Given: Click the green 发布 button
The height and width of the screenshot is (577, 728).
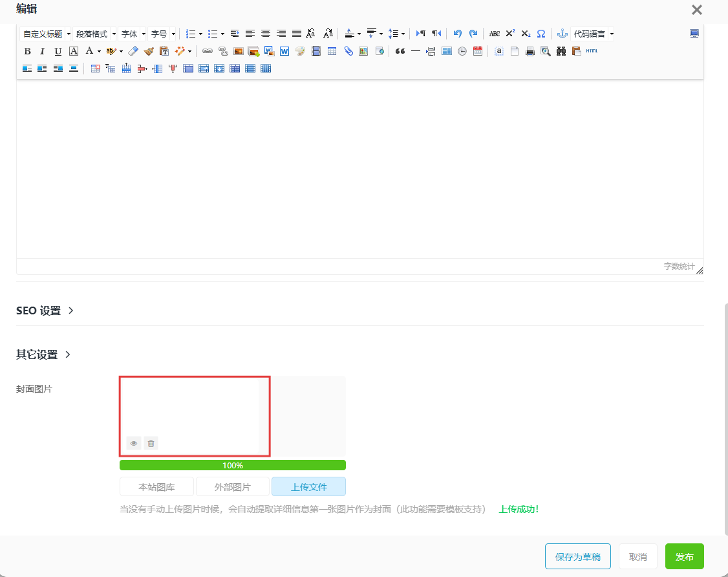Looking at the screenshot, I should point(684,557).
